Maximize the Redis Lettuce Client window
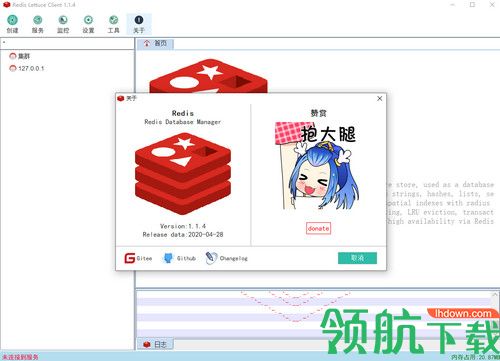The width and height of the screenshot is (500, 361). [472, 5]
